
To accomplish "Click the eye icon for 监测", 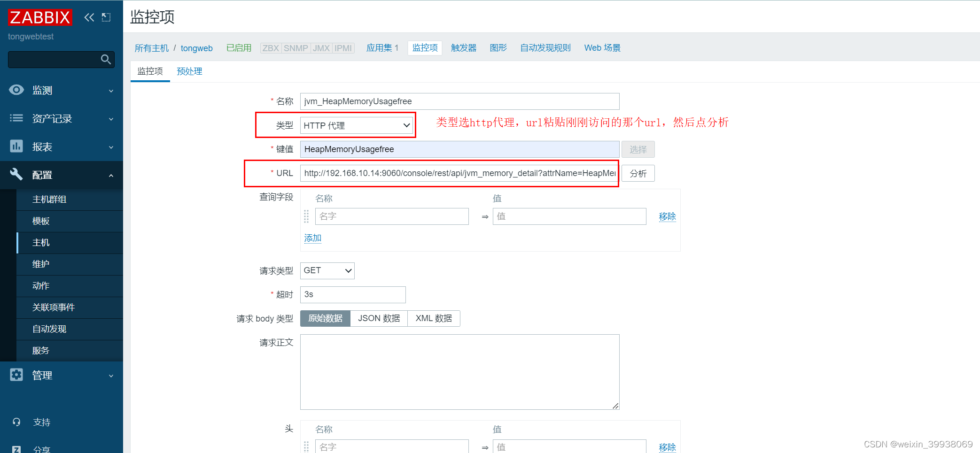I will 16,90.
